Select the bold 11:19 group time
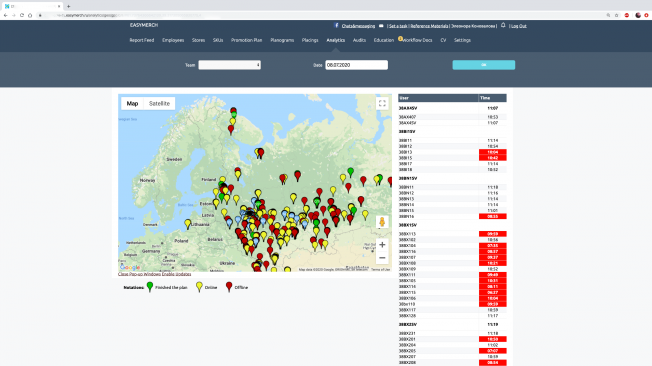The image size is (652, 366). 493,324
